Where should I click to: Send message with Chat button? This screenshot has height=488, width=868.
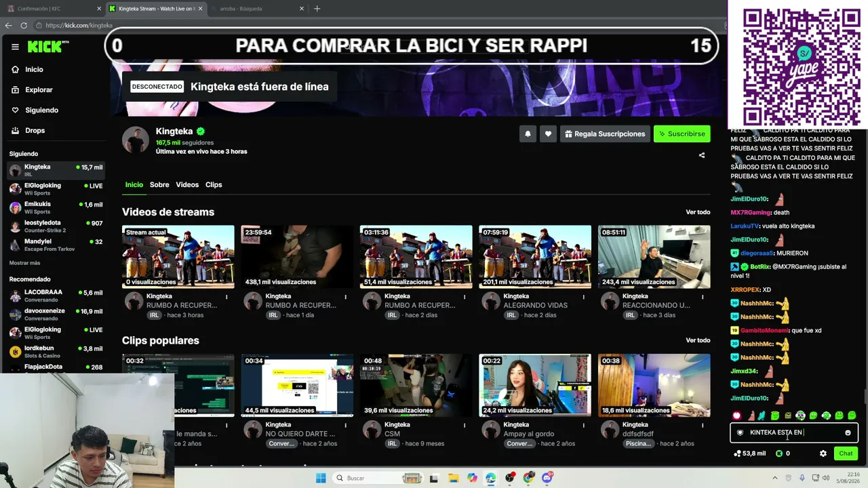tap(846, 453)
